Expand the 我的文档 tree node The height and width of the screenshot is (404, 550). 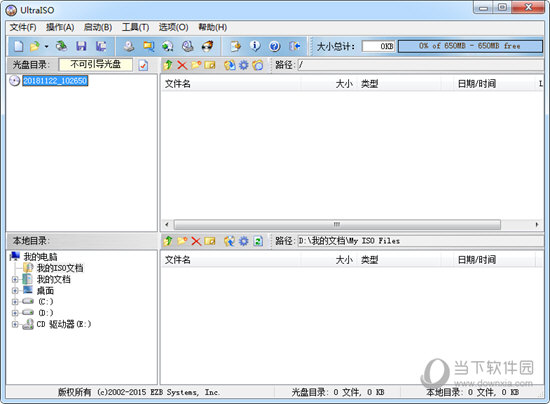click(x=15, y=280)
